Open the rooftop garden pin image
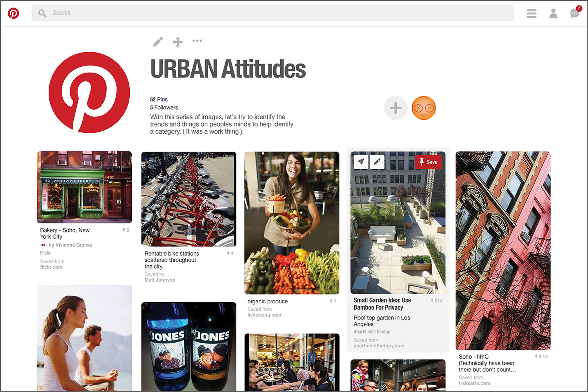Screen dimensions: 588x392 pyautogui.click(x=398, y=223)
